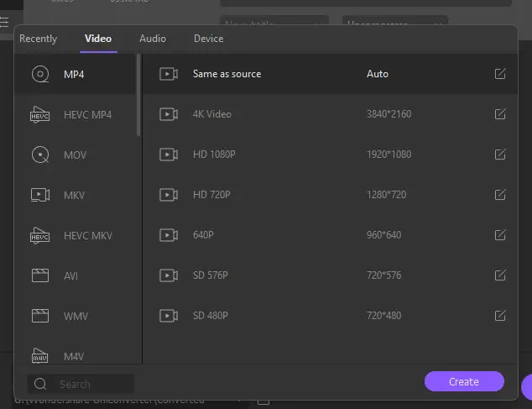This screenshot has height=409, width=532.
Task: Click the camera icon beside HD 720P
Action: 169,195
